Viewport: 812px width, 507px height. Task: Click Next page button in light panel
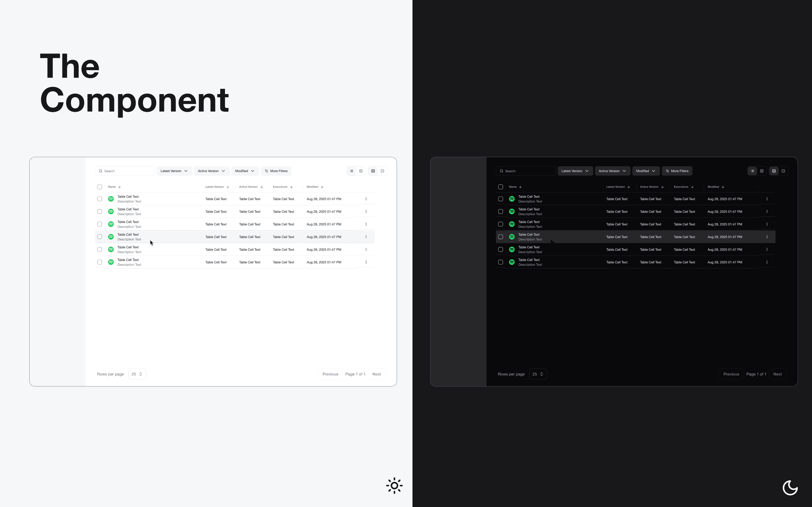pos(376,374)
